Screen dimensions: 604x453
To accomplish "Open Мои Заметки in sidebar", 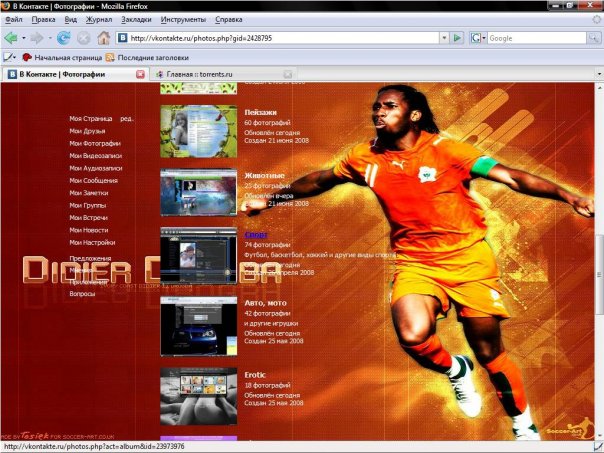I will pyautogui.click(x=89, y=193).
